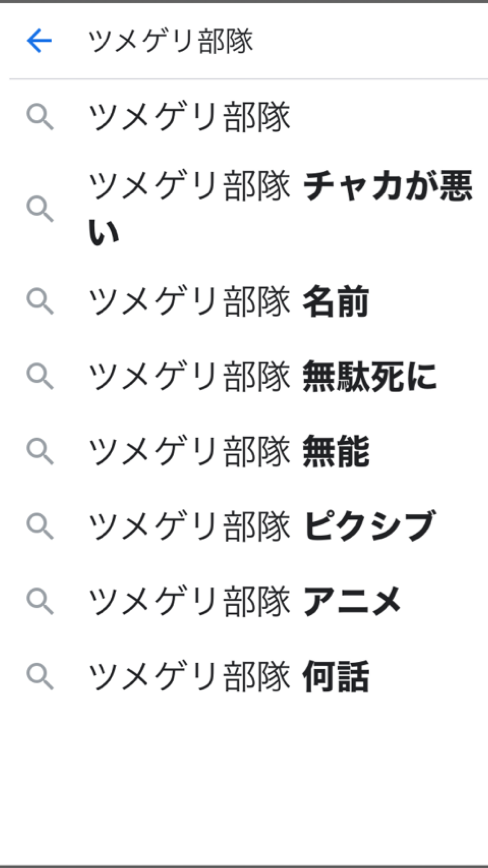The image size is (488, 868).
Task: Click magnifier icon beside the チャカが悪い suggestion
Action: [x=40, y=208]
